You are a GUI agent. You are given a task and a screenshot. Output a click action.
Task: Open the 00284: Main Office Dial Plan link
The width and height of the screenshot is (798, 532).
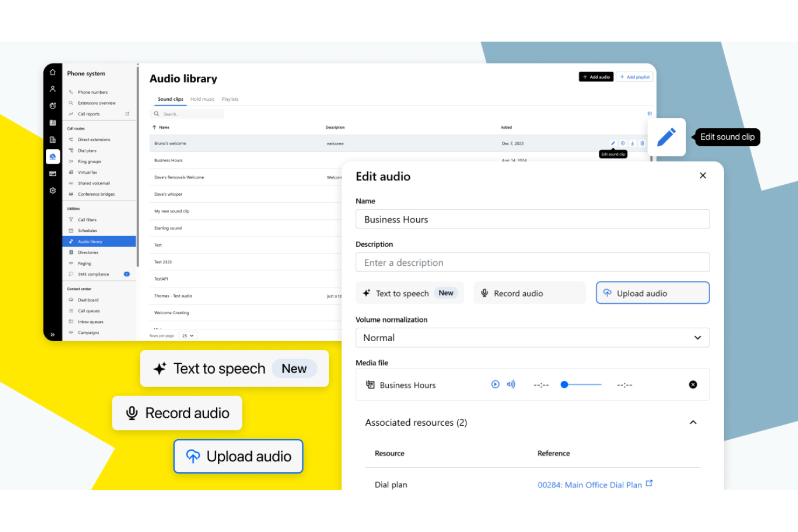click(x=590, y=485)
